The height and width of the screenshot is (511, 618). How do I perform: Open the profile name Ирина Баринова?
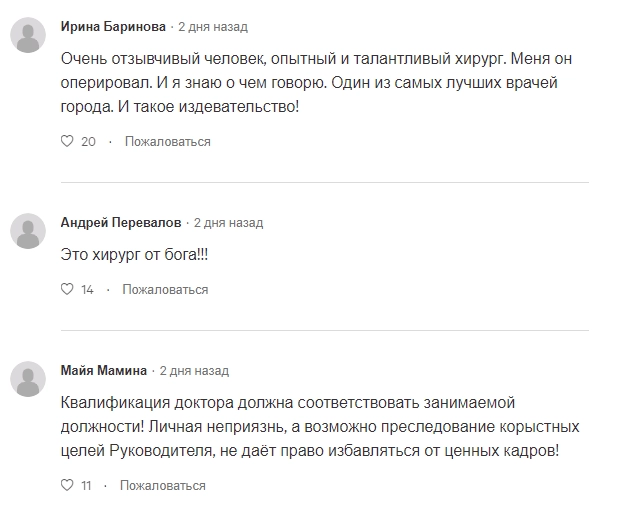click(113, 27)
